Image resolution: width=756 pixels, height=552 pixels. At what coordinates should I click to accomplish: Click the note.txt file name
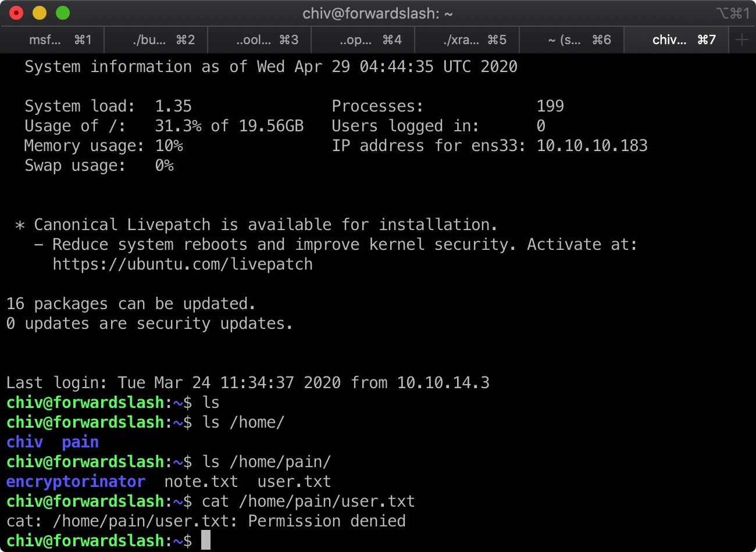(201, 482)
